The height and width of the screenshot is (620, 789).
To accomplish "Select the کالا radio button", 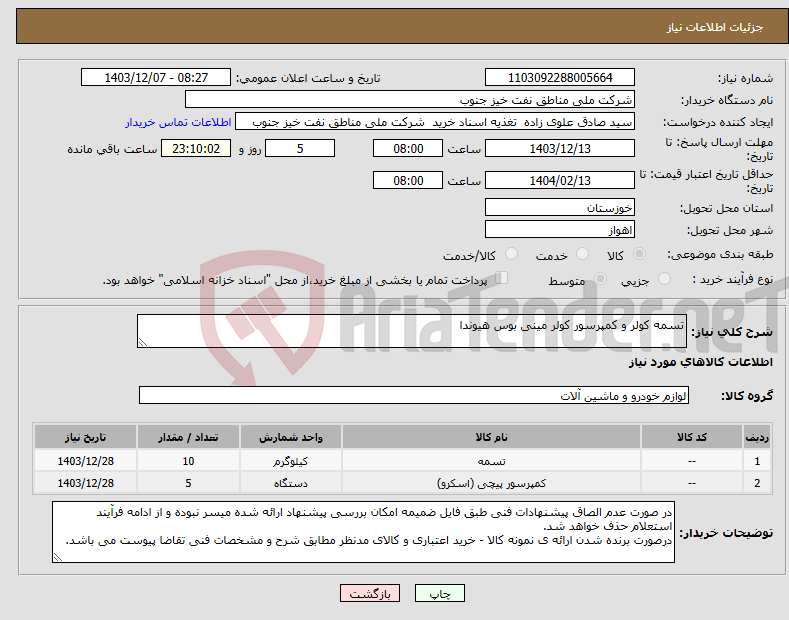I will tap(639, 254).
